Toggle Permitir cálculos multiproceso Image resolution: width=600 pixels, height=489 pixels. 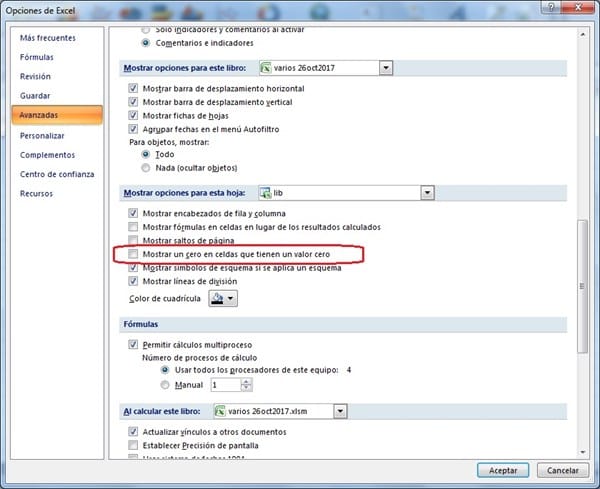click(133, 345)
